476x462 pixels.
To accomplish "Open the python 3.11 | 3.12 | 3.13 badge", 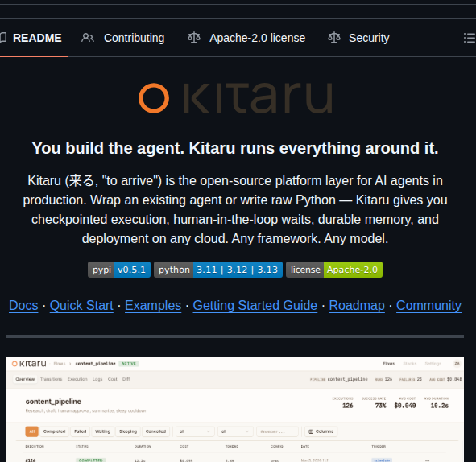I will [218, 270].
